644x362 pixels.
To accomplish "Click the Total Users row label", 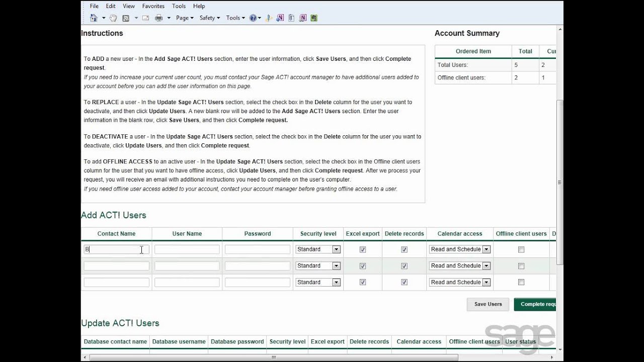I will (x=453, y=65).
